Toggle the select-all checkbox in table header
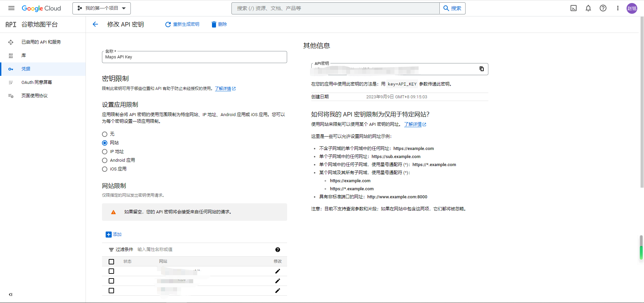Screen dimensions: 644x303 point(111,261)
